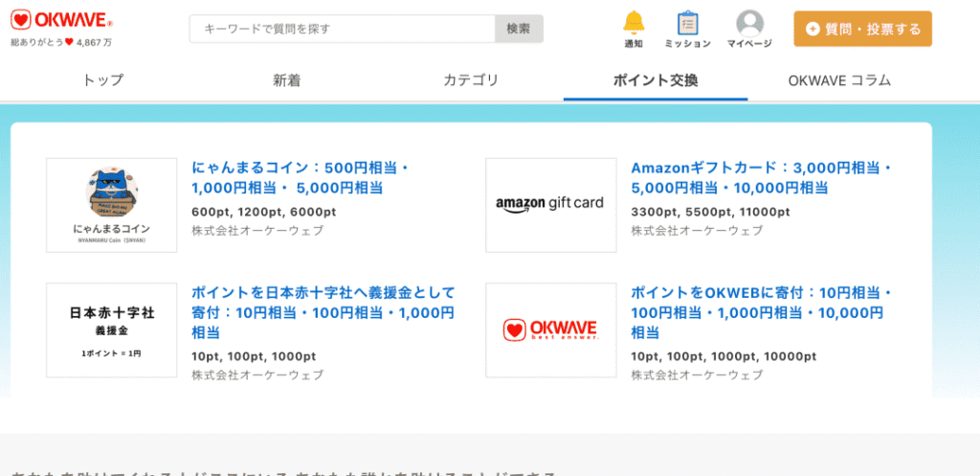The height and width of the screenshot is (476, 980).
Task: Click the 質問・投票する button
Action: pos(862,29)
